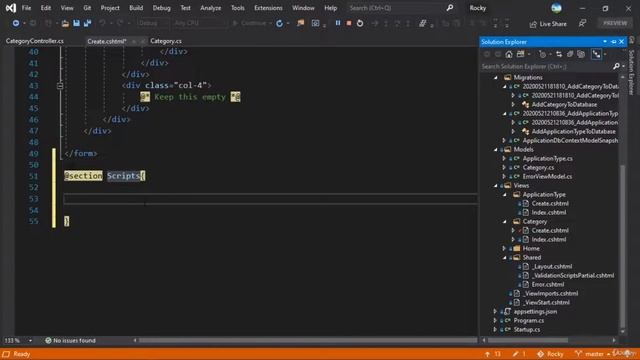Click the Search (Ctrl+Q) field

pos(400,8)
